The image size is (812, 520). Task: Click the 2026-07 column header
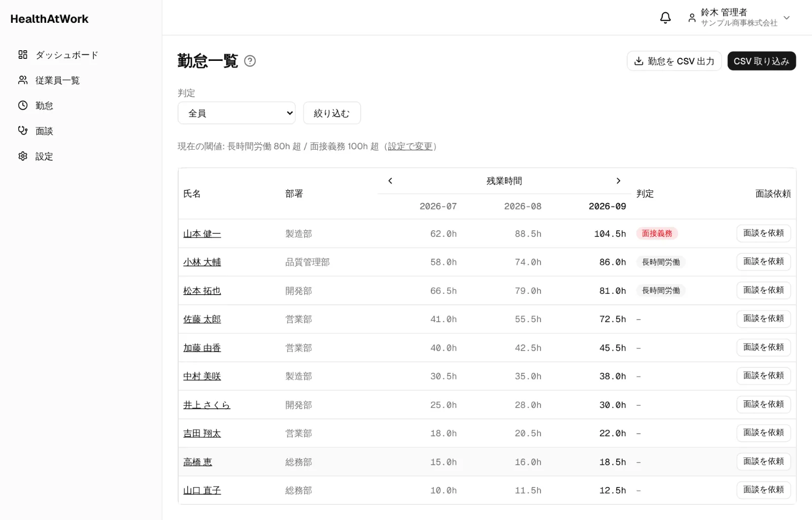click(x=438, y=206)
